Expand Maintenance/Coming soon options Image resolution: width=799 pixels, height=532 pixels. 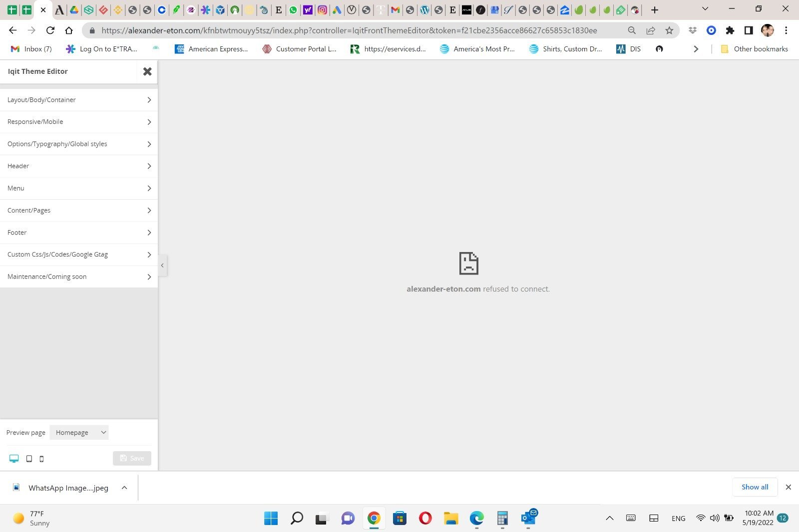click(79, 276)
